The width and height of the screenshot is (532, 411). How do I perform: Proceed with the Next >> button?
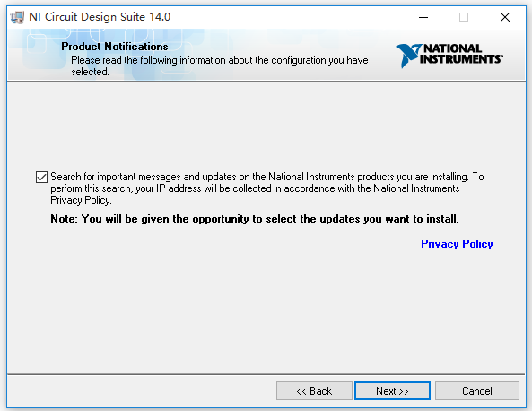coord(392,391)
